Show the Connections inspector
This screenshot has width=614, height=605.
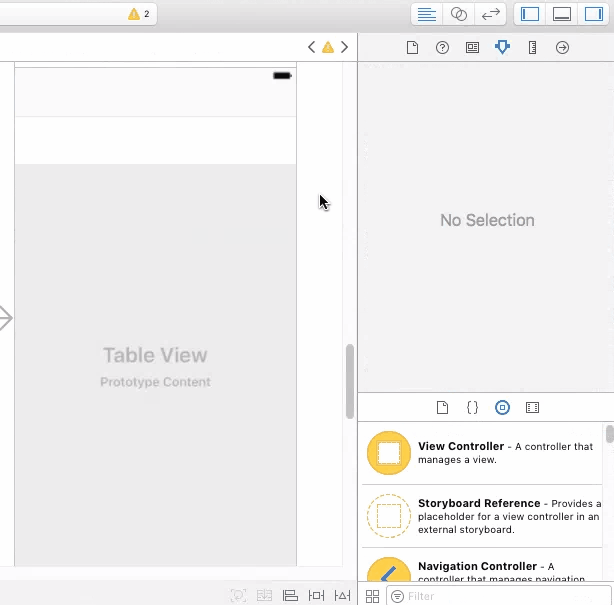pyautogui.click(x=562, y=48)
